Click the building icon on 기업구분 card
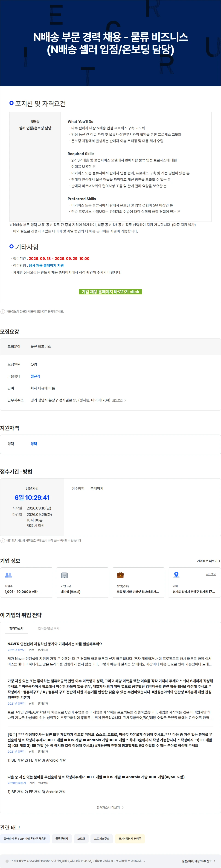Viewport: 221px width, 868px height. (64, 575)
